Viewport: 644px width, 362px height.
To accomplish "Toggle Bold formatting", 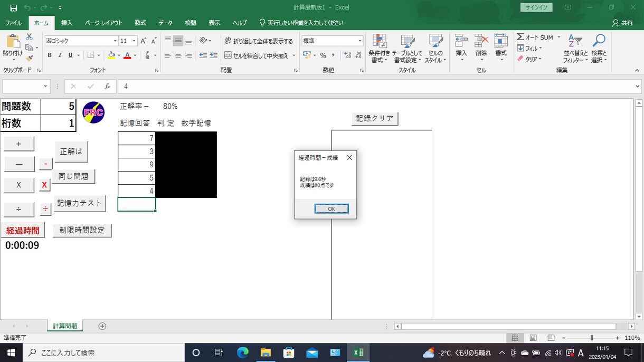I will click(x=50, y=55).
